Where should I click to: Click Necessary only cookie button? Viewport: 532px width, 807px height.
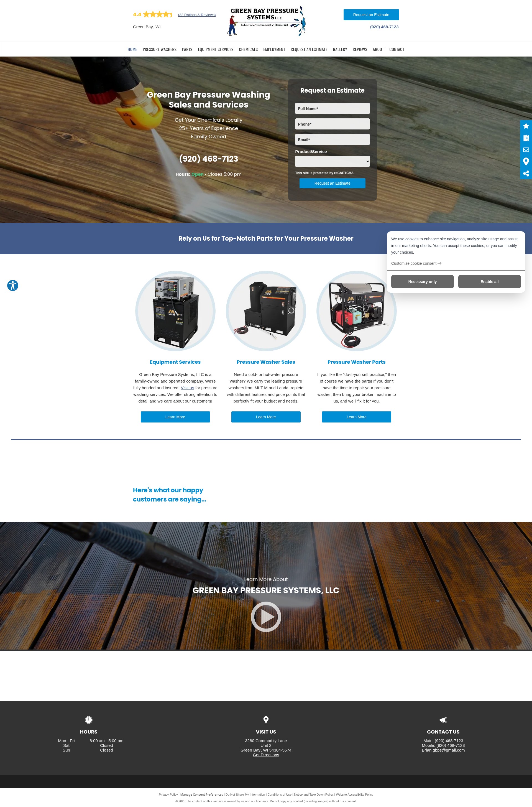(422, 282)
